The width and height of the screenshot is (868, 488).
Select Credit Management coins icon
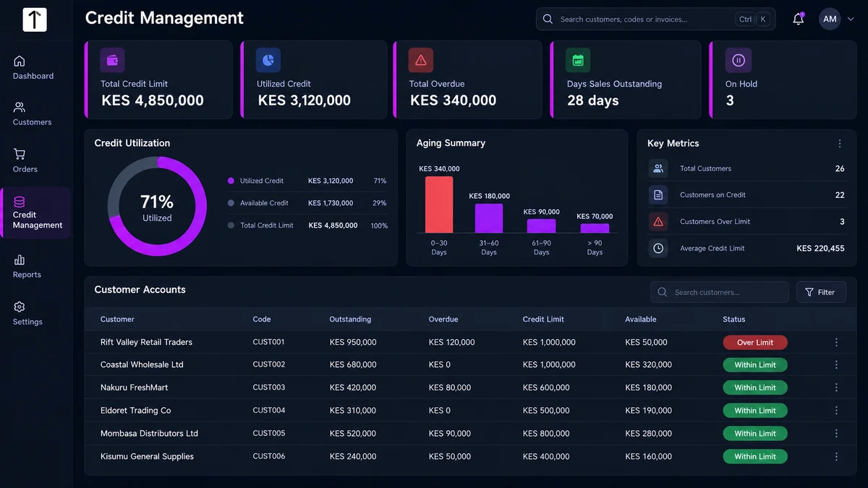[20, 202]
